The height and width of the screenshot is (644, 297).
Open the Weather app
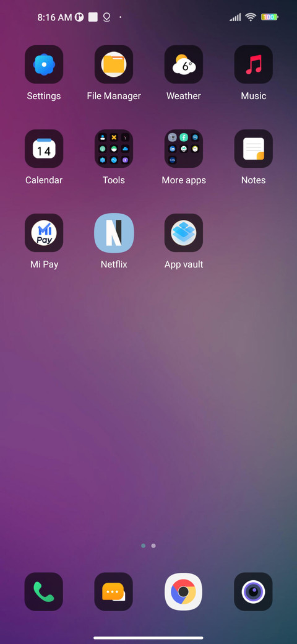click(x=184, y=64)
